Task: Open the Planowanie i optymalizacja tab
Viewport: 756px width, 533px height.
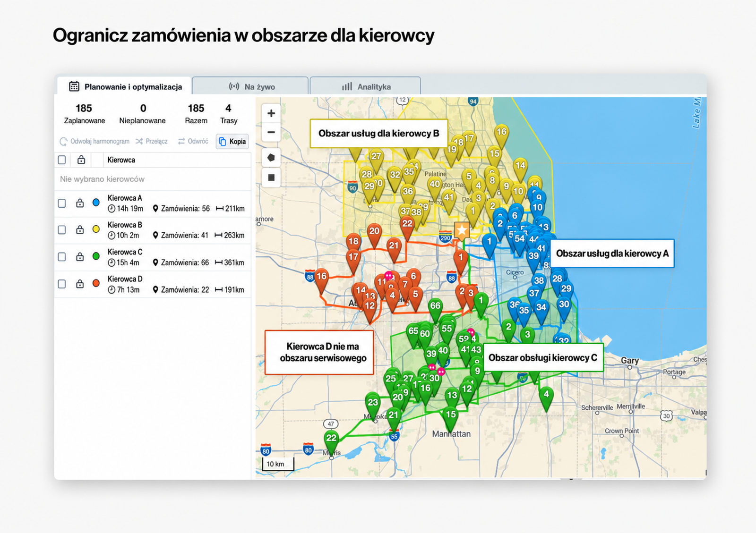Action: click(125, 86)
